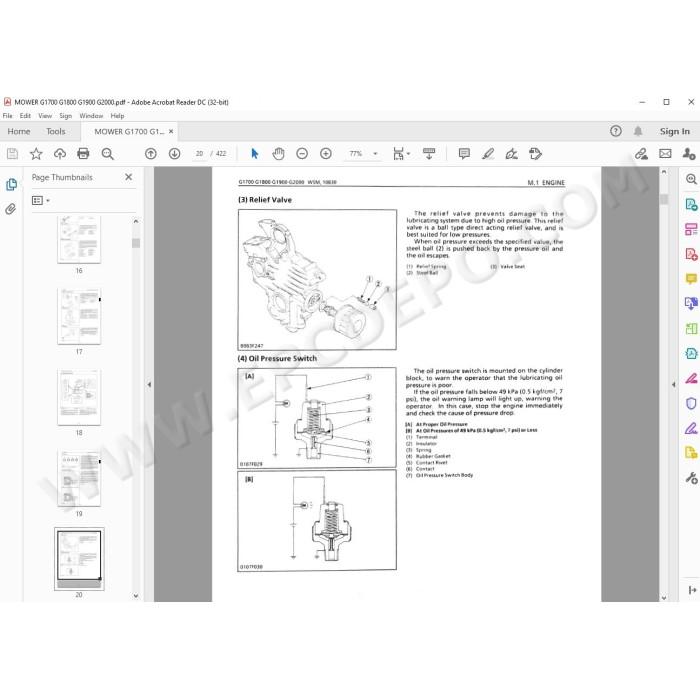700x700 pixels.
Task: Open the sign document tool
Action: coord(512,154)
